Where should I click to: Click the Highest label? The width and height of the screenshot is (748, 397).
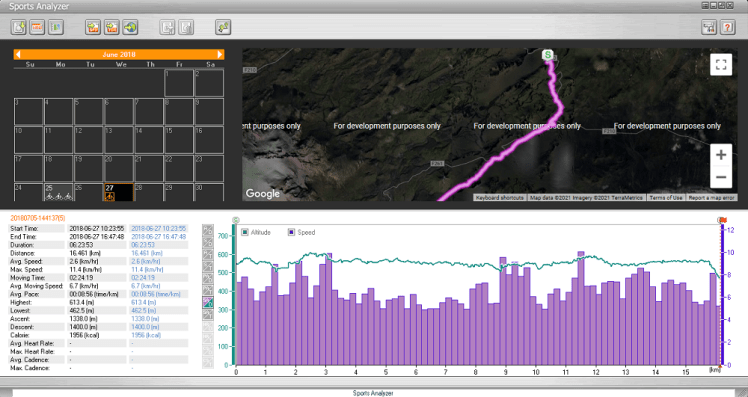[21, 303]
